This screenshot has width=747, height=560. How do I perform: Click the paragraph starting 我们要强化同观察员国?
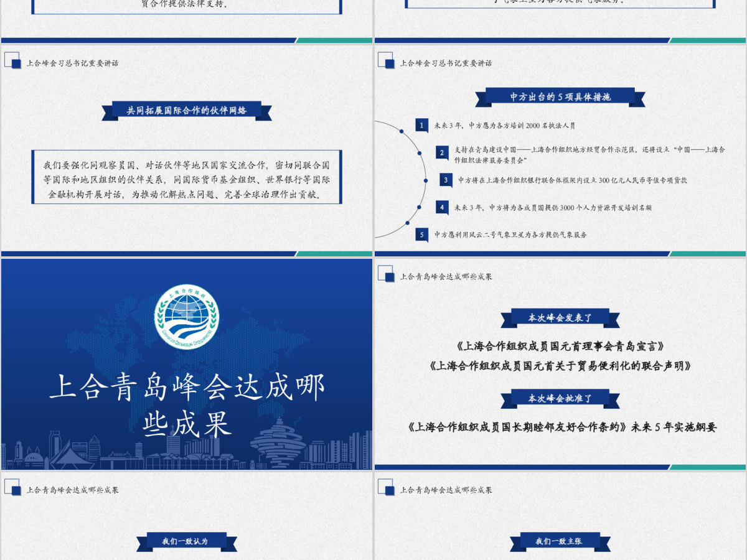point(187,180)
